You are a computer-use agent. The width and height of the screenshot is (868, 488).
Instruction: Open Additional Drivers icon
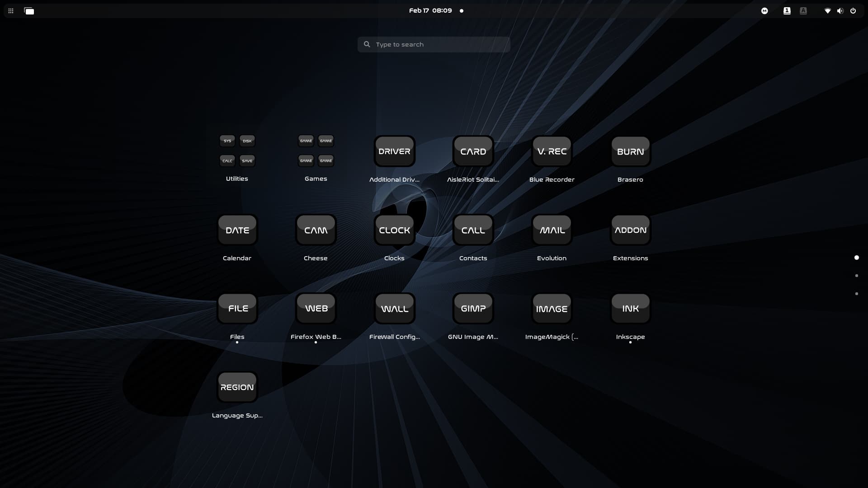click(394, 152)
